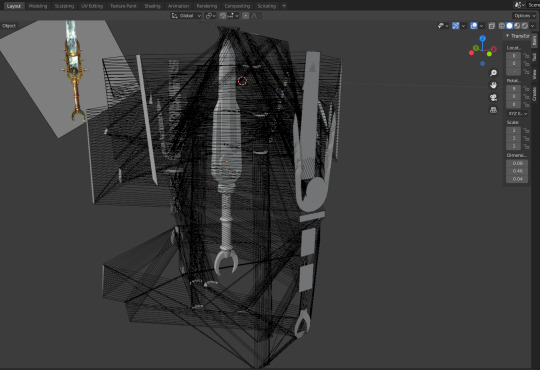The width and height of the screenshot is (540, 370).
Task: Toggle perspective/orthographic grid icon
Action: pyautogui.click(x=493, y=110)
